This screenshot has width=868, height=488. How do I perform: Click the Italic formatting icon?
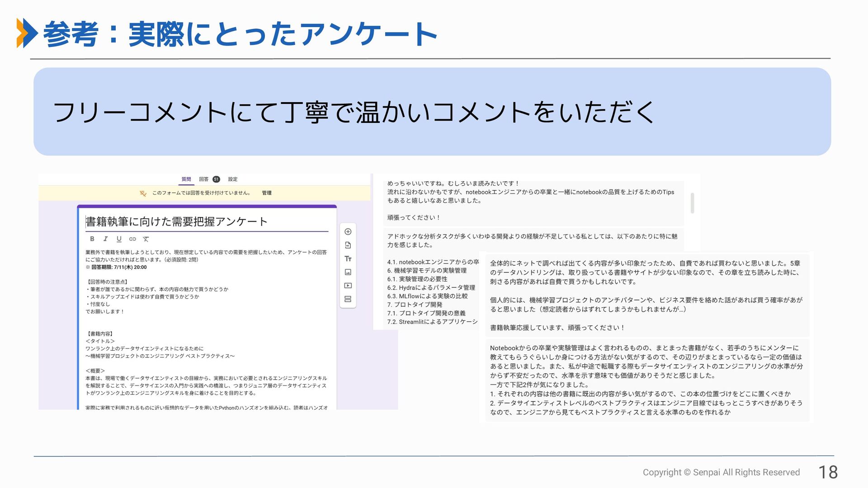(x=105, y=239)
